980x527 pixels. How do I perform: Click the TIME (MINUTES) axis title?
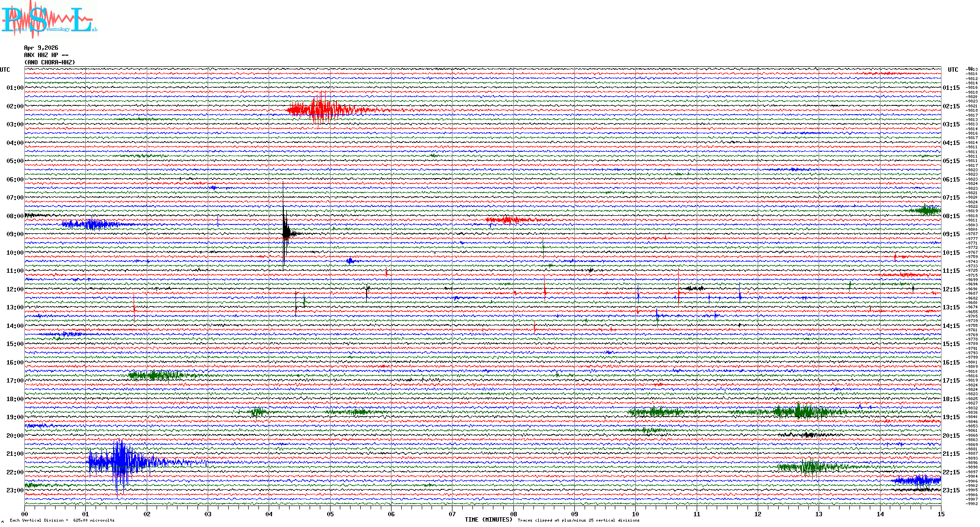pos(489,520)
